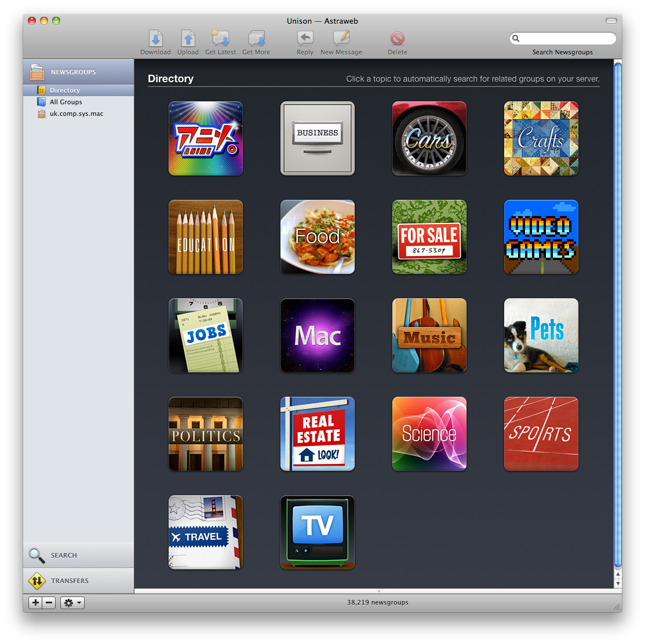Compose with the New Message icon

pyautogui.click(x=341, y=39)
